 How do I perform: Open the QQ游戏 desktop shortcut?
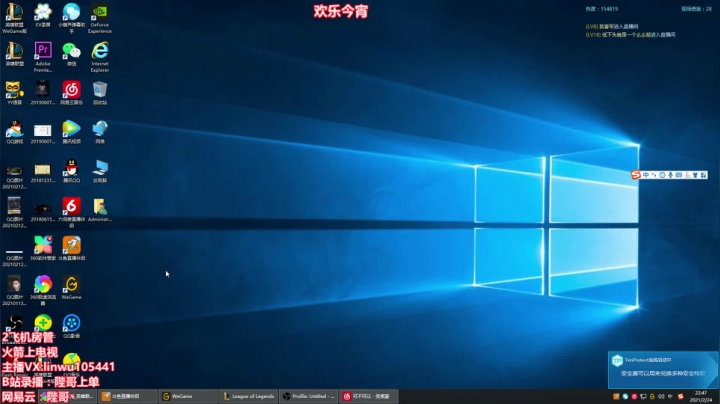[14, 132]
